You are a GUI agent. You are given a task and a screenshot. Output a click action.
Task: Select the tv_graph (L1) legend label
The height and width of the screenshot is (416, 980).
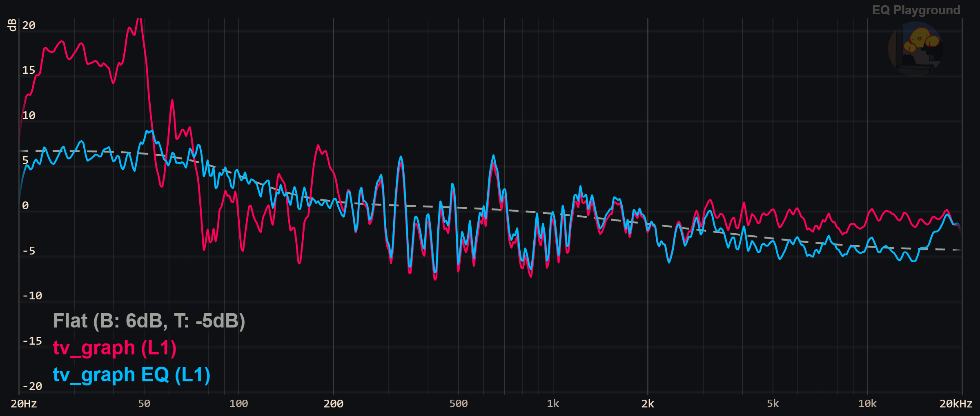(x=115, y=348)
